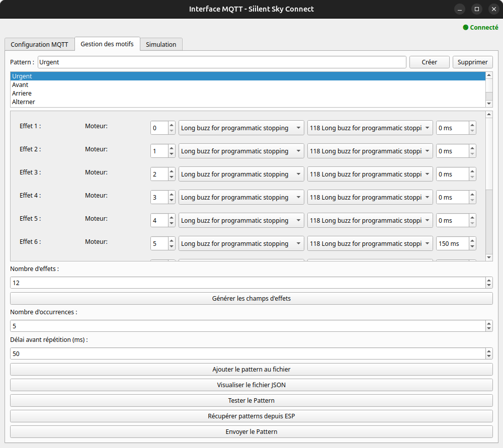Select Arriere in the pattern list
The height and width of the screenshot is (448, 503).
[22, 94]
